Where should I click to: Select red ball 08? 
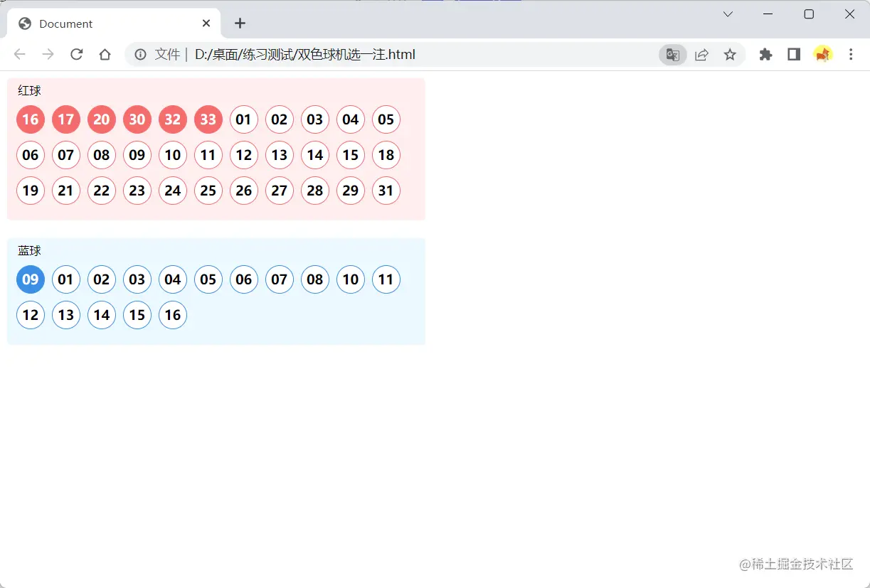coord(102,155)
